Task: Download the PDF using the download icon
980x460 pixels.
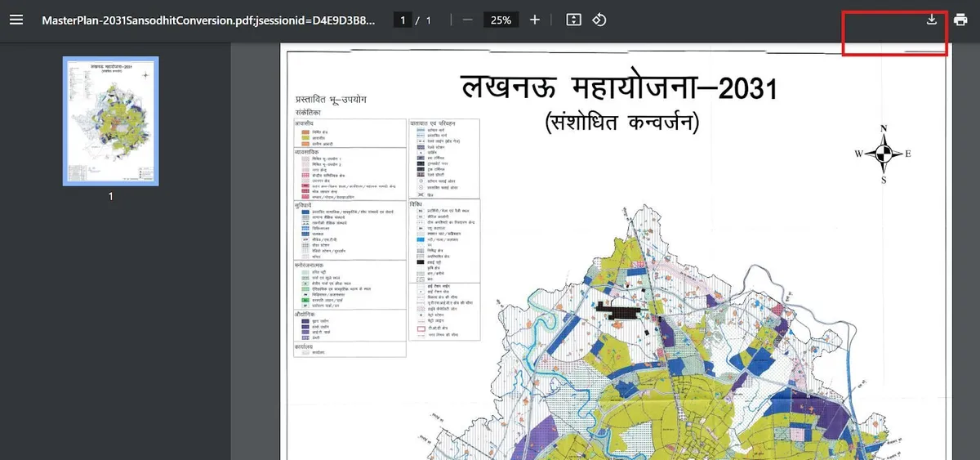Action: click(x=932, y=20)
